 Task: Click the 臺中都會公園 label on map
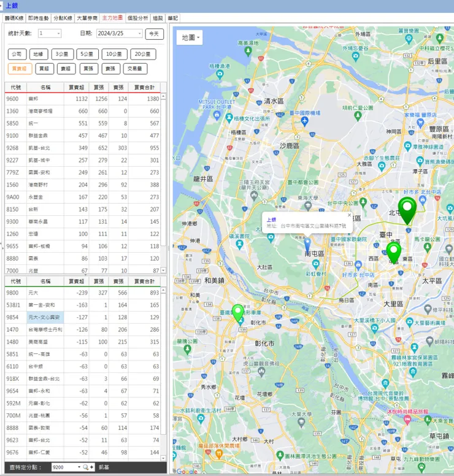[x=302, y=182]
